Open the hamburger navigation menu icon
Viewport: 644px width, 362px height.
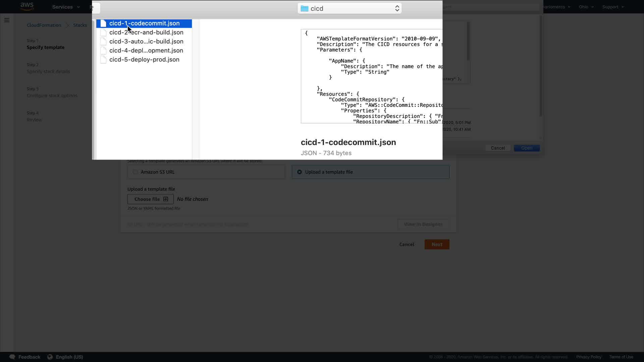coord(6,20)
